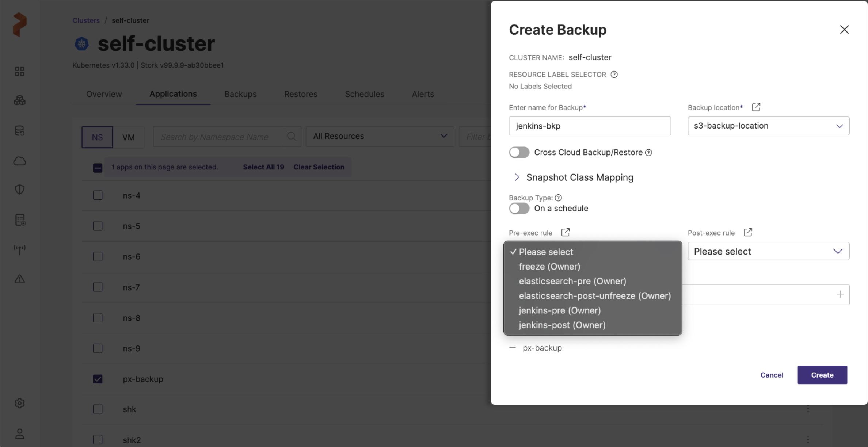The image size is (868, 447).
Task: Open the s3-backup-location dropdown
Action: pyautogui.click(x=768, y=126)
